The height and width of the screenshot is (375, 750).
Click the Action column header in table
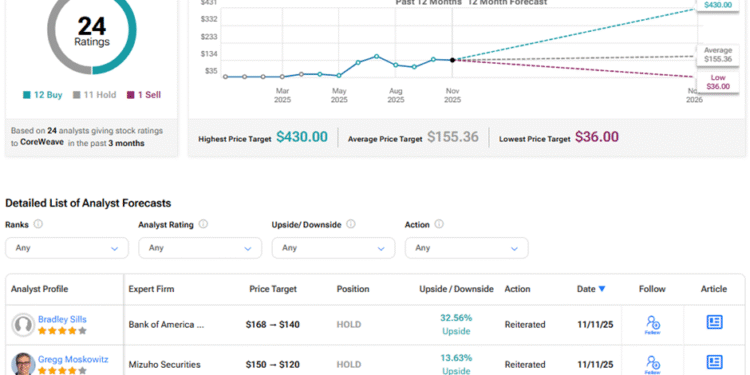coord(517,289)
